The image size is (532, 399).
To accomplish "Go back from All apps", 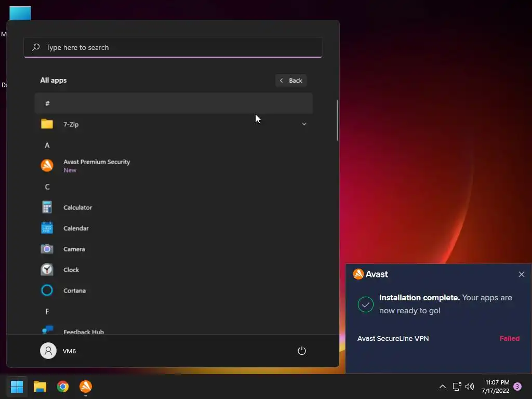I will [291, 81].
